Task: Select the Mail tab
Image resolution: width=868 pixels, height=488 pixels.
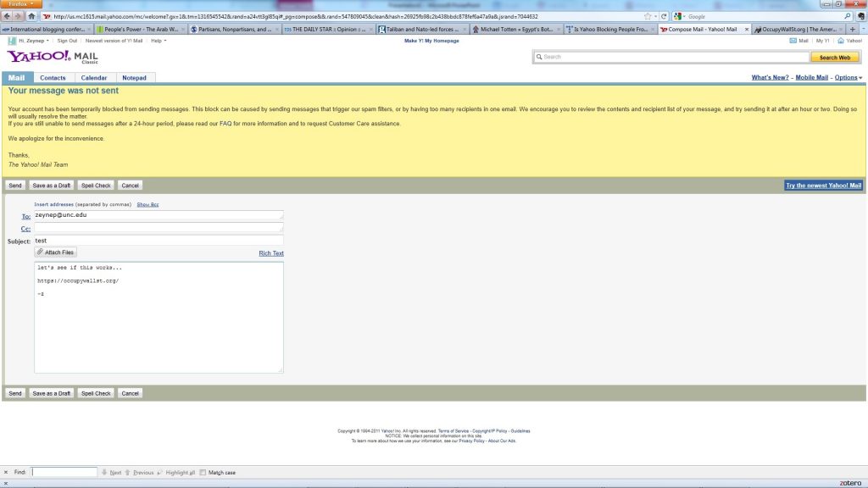Action: click(17, 78)
